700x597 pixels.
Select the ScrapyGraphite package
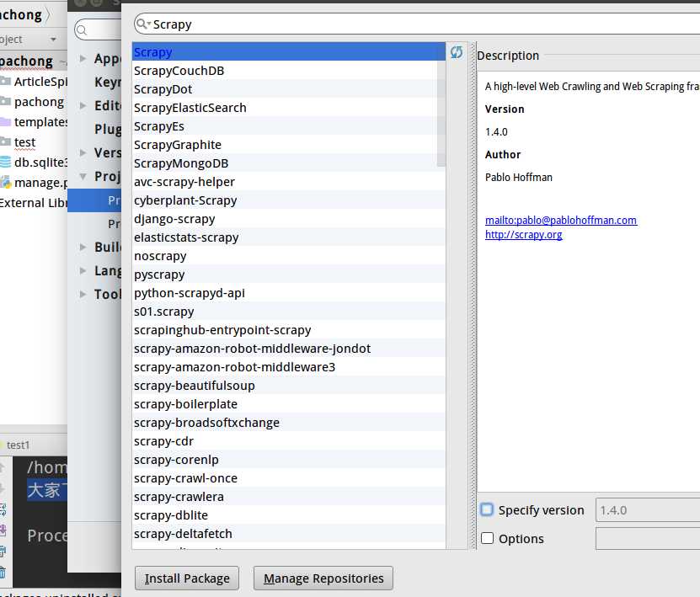[x=289, y=145]
